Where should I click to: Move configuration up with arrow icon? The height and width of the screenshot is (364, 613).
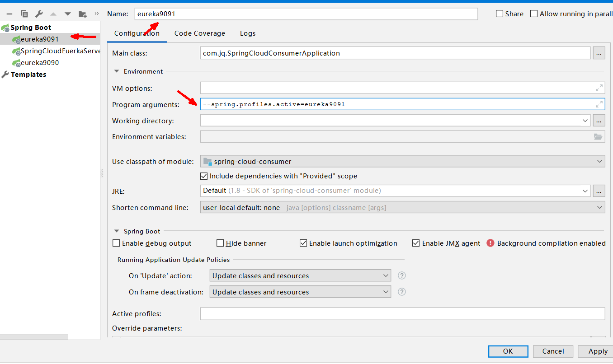53,14
